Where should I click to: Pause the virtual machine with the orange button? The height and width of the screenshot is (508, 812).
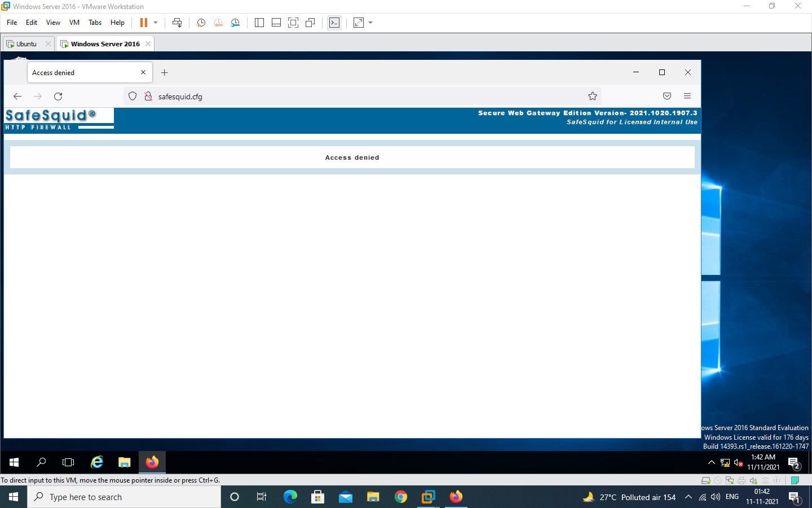(144, 23)
